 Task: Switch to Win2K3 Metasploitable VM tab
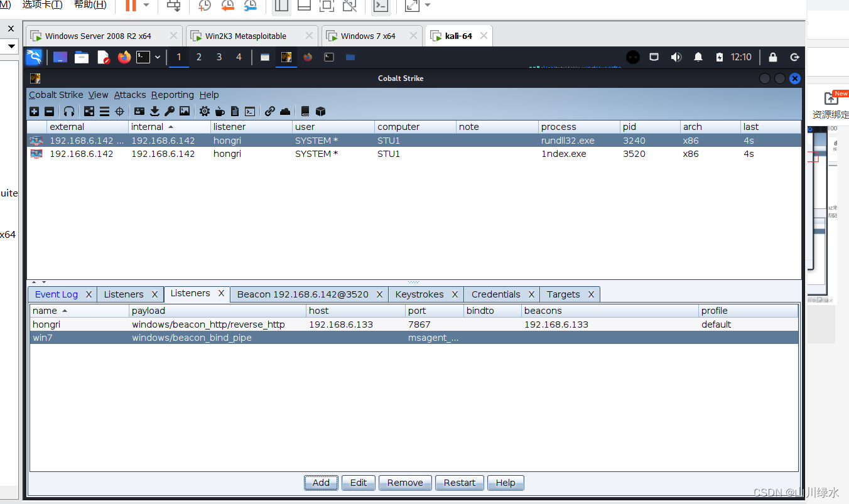pyautogui.click(x=252, y=36)
